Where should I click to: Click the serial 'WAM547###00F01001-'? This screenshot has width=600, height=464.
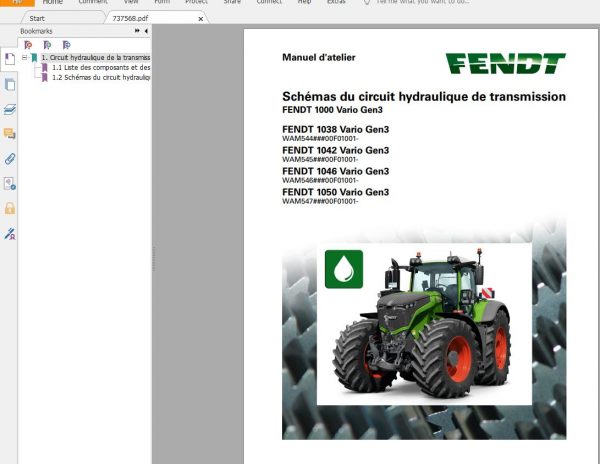(x=320, y=201)
